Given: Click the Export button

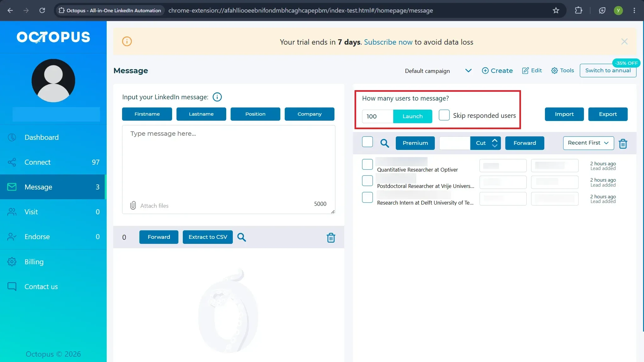Looking at the screenshot, I should point(608,114).
